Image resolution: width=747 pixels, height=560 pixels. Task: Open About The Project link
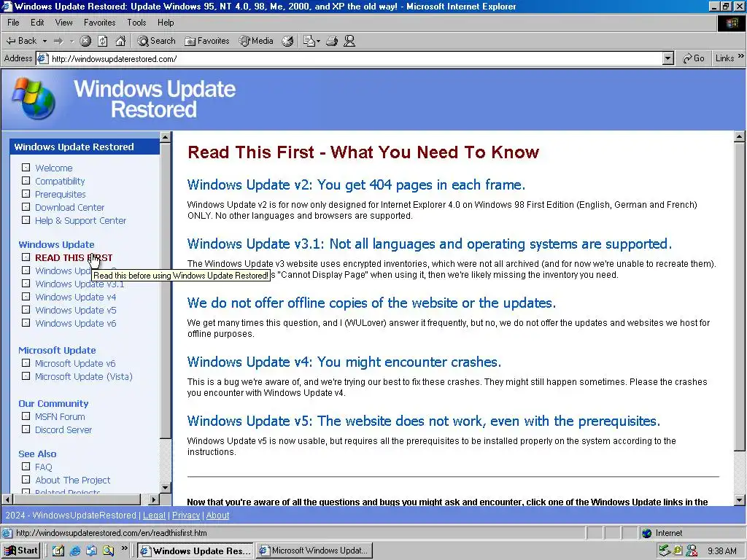[x=73, y=480]
